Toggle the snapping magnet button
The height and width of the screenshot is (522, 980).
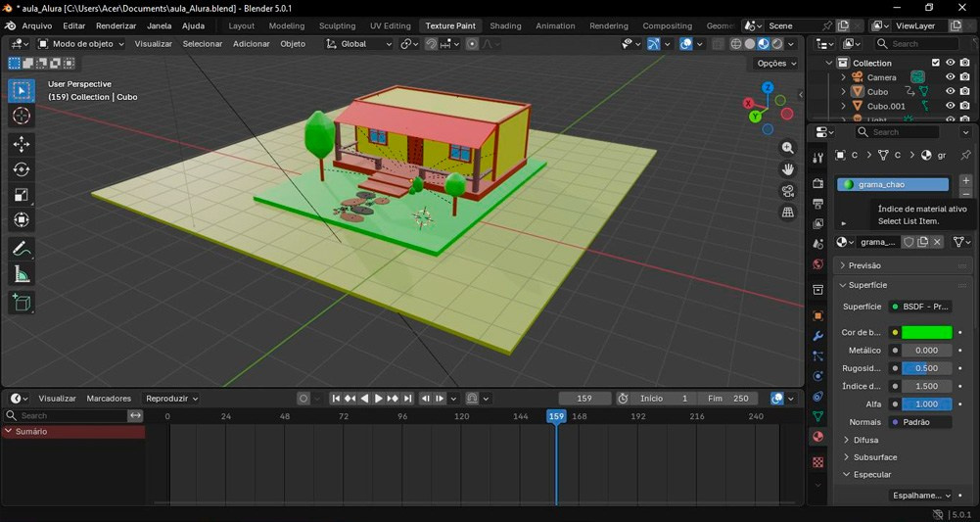tap(431, 44)
